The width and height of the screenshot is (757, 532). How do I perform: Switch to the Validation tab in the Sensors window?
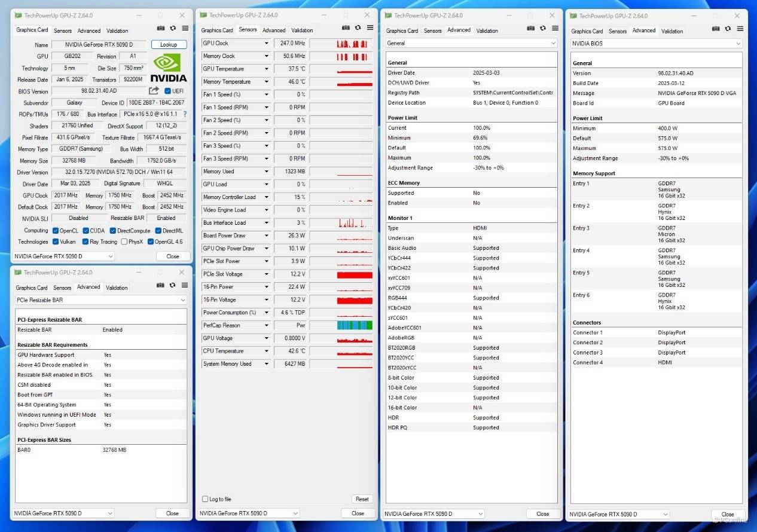click(x=302, y=30)
